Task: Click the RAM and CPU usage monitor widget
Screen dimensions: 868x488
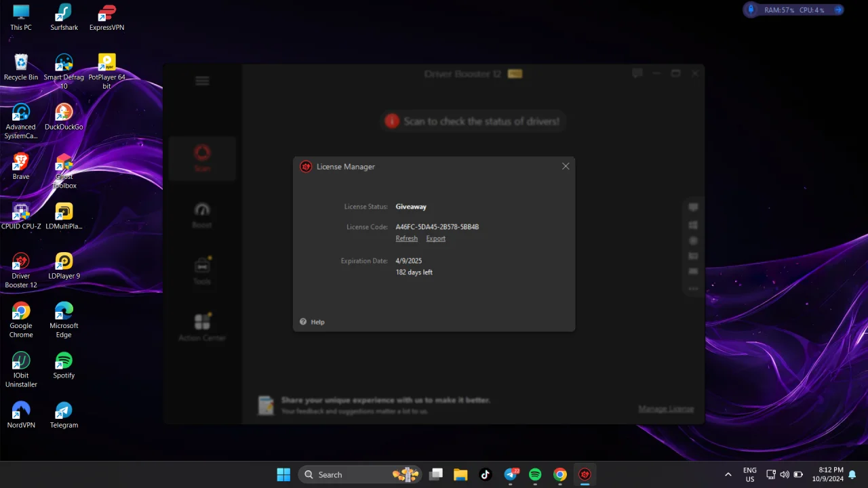Action: 794,10
